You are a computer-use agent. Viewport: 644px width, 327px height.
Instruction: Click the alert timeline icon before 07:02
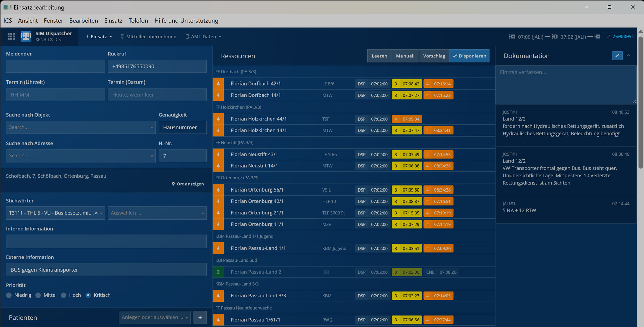pyautogui.click(x=555, y=37)
